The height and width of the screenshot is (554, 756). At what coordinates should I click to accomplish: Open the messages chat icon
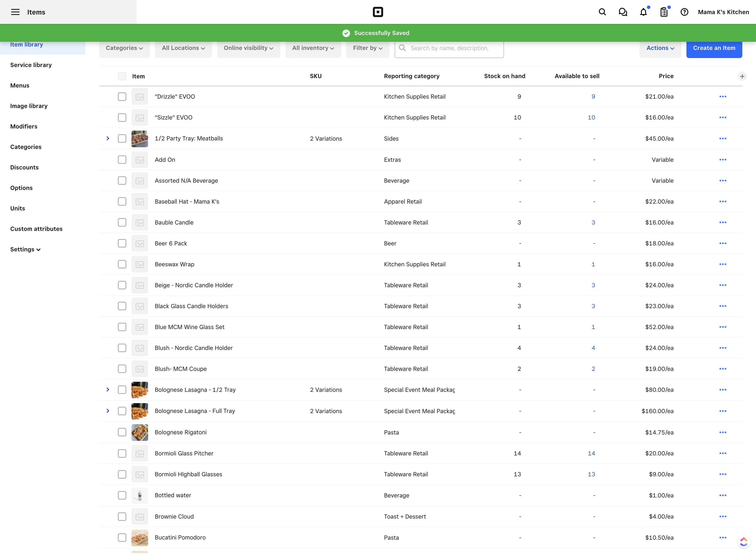click(x=623, y=12)
